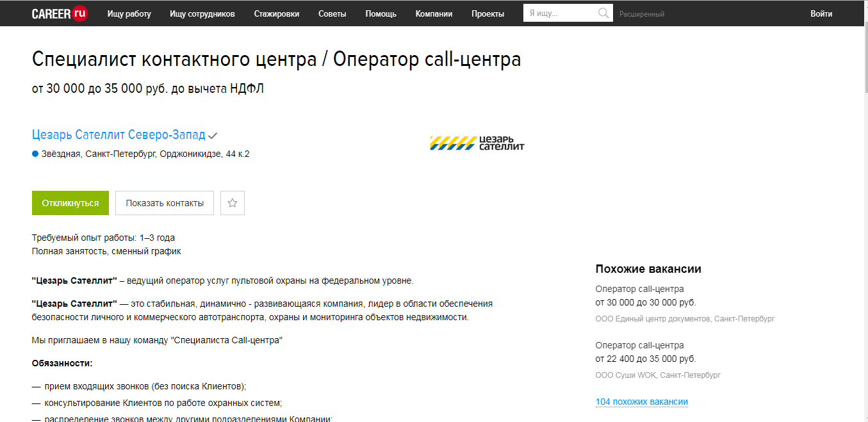Open homepage via the CAREER.ru logo
868x422 pixels.
pos(59,13)
